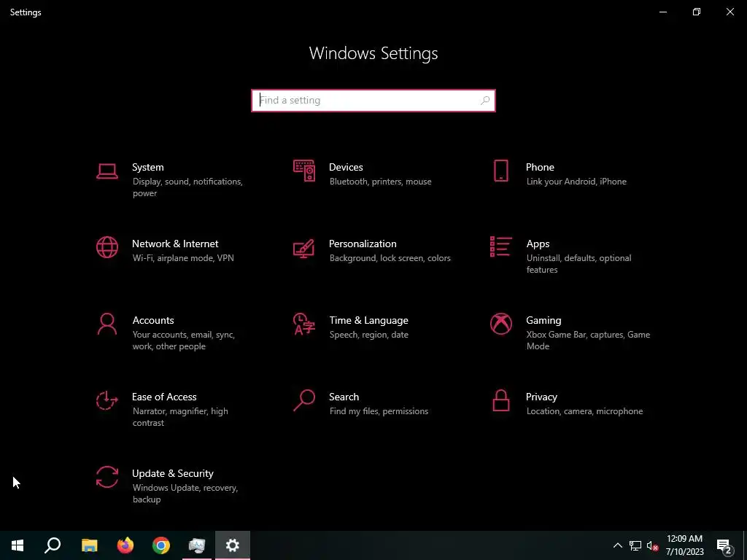This screenshot has height=560, width=747.
Task: Open the Gaming Xbox icon
Action: click(500, 324)
